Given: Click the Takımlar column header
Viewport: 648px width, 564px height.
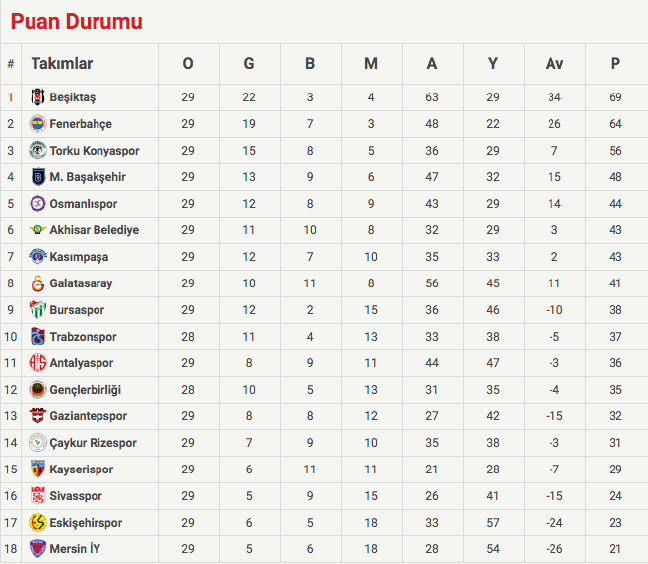Looking at the screenshot, I should click(x=62, y=64).
